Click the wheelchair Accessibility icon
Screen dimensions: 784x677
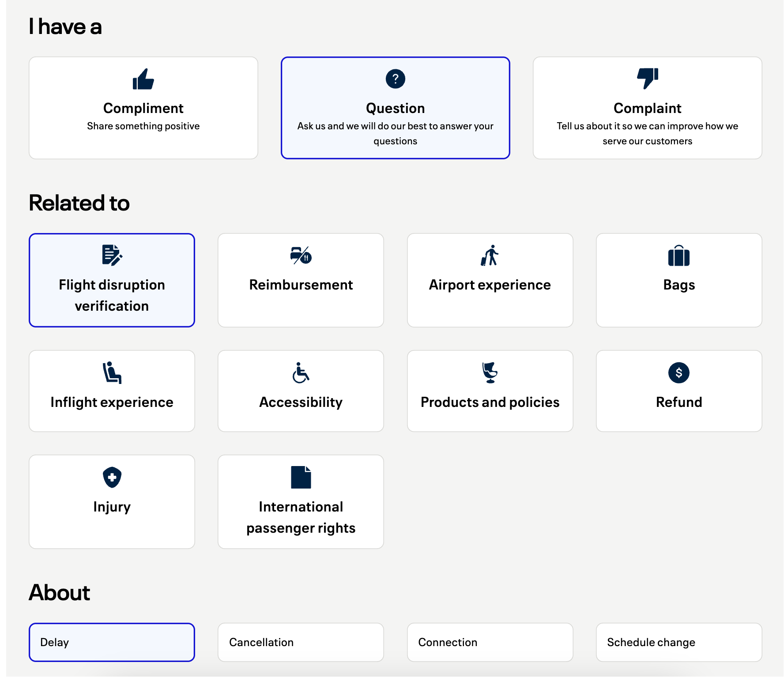[x=301, y=373]
